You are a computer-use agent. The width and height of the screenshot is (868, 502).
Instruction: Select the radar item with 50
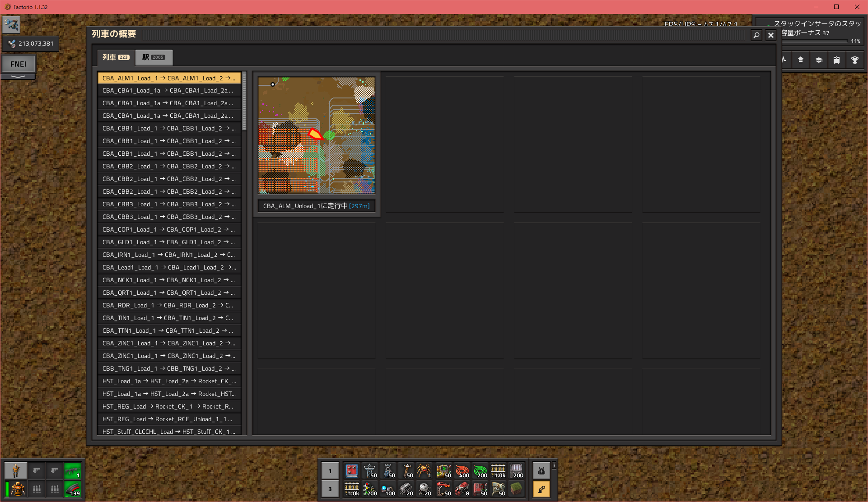click(498, 489)
